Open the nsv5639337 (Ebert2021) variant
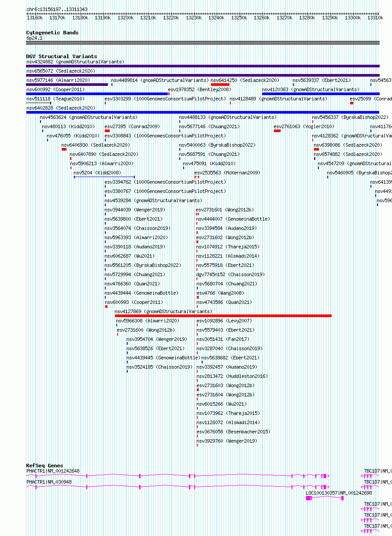Image resolution: width=392 pixels, height=536 pixels. click(322, 80)
